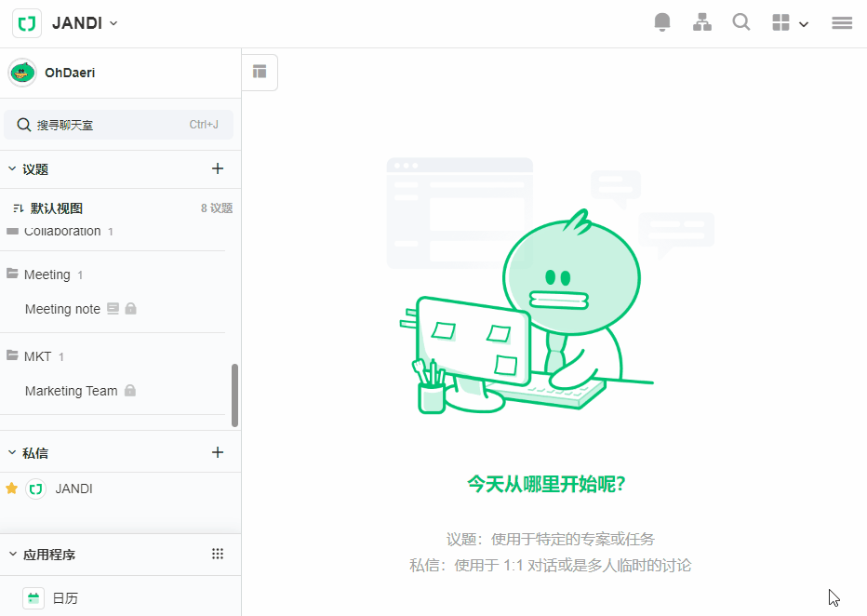Collapse the 议题 section
This screenshot has width=867, height=616.
[x=12, y=168]
